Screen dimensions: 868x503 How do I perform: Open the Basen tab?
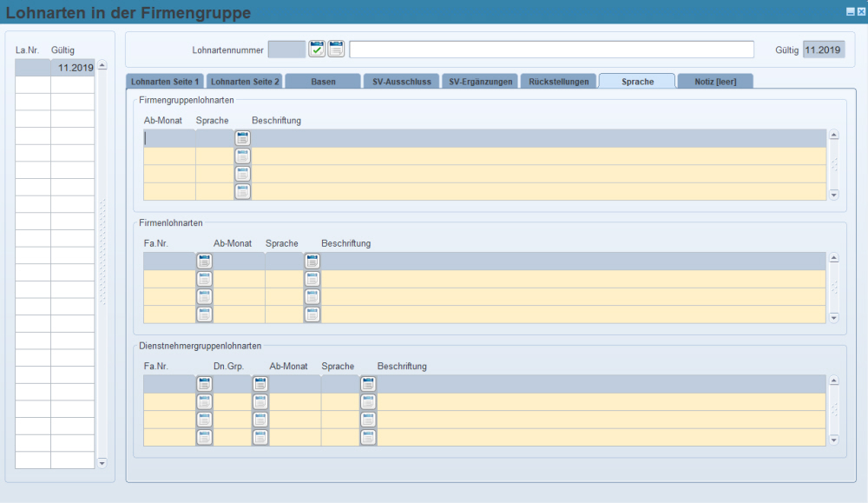(323, 82)
